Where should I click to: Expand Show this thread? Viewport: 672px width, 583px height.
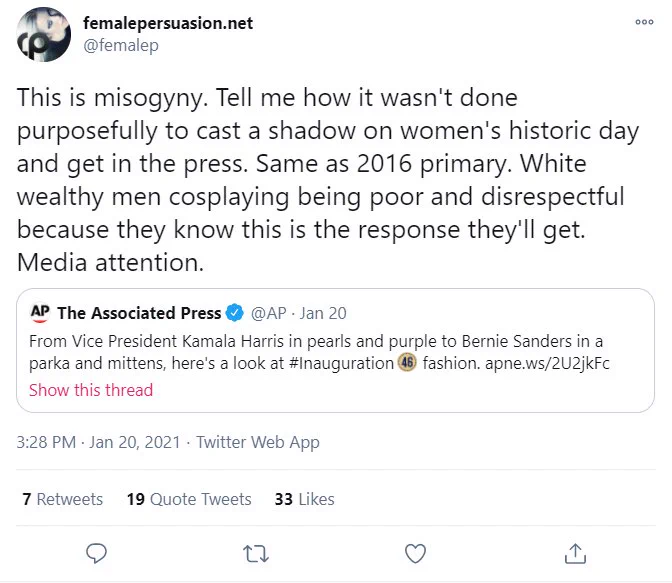pyautogui.click(x=91, y=390)
